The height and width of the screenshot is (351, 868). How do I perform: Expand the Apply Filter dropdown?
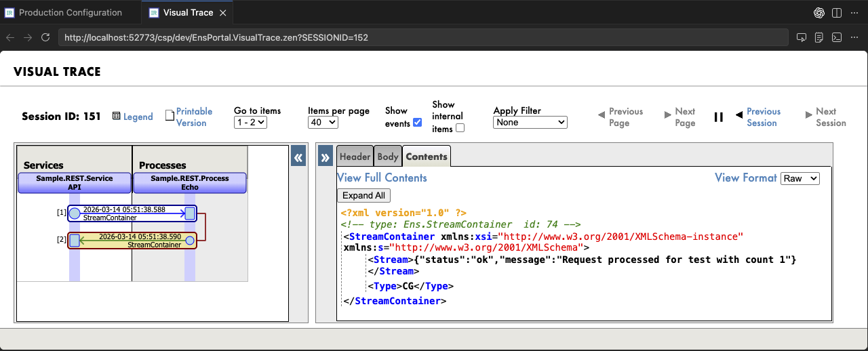[530, 123]
